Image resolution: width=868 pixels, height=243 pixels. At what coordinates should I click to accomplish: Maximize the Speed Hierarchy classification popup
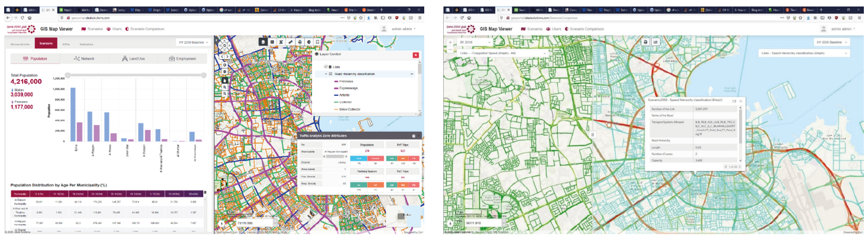point(734,101)
